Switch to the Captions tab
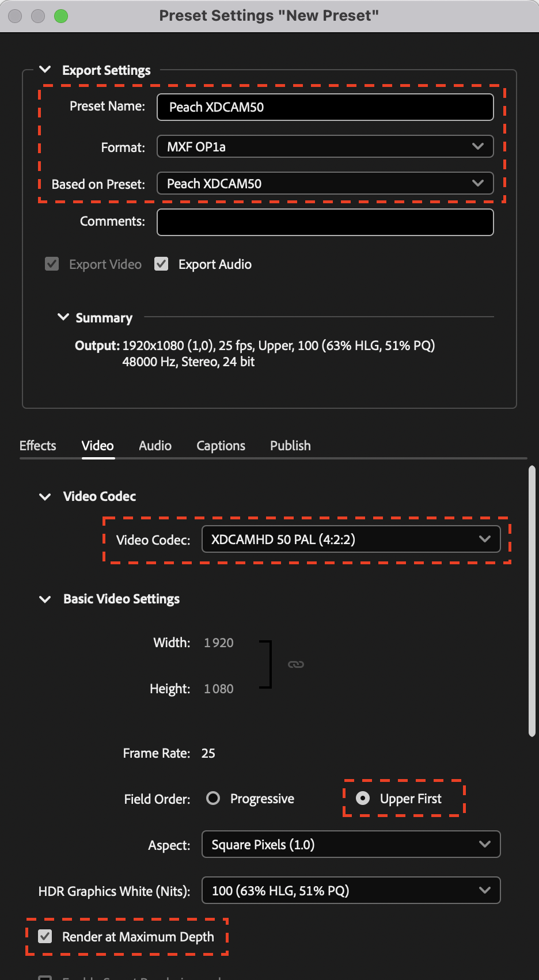The height and width of the screenshot is (980, 539). point(221,446)
